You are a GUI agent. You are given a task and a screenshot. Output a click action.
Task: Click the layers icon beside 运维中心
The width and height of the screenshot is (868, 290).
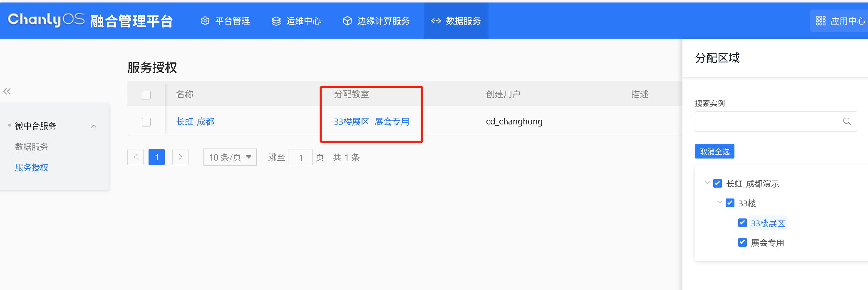point(276,21)
